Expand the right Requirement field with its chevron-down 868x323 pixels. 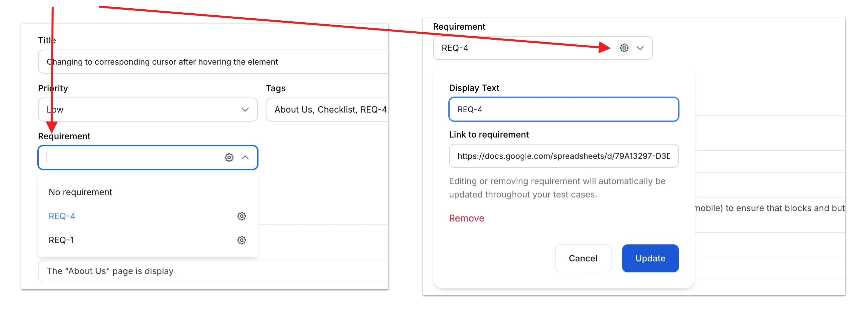tap(640, 48)
